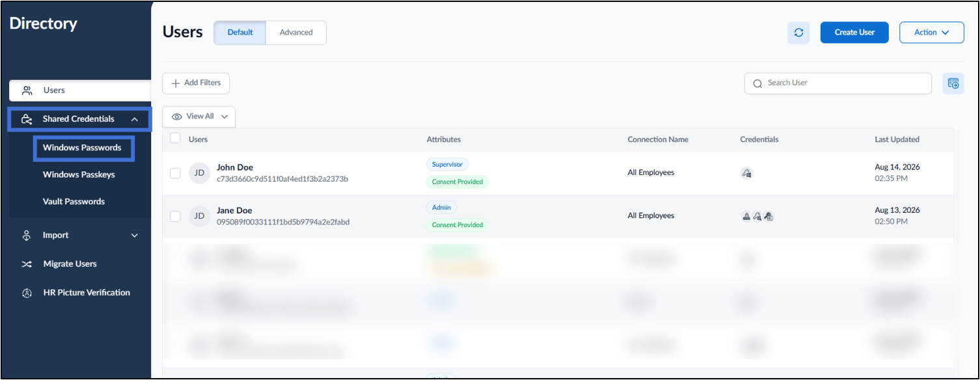Open John Doe's user name link
This screenshot has height=380, width=980.
click(235, 168)
